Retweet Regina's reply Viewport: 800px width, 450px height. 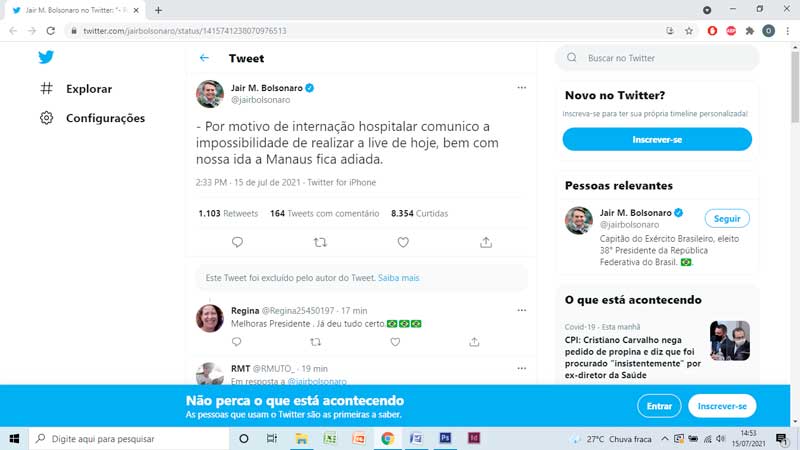(x=315, y=342)
